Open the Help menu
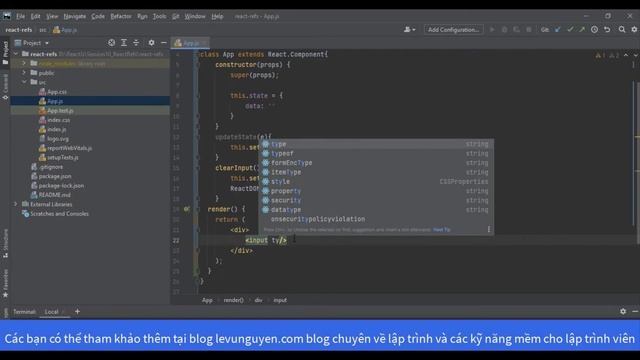 pyautogui.click(x=218, y=16)
